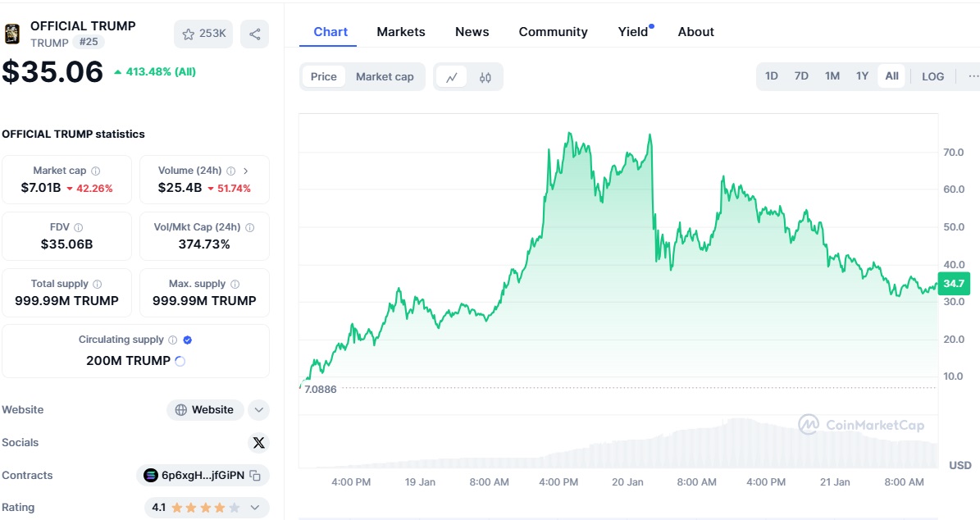Open FDV info icon

pos(78,227)
